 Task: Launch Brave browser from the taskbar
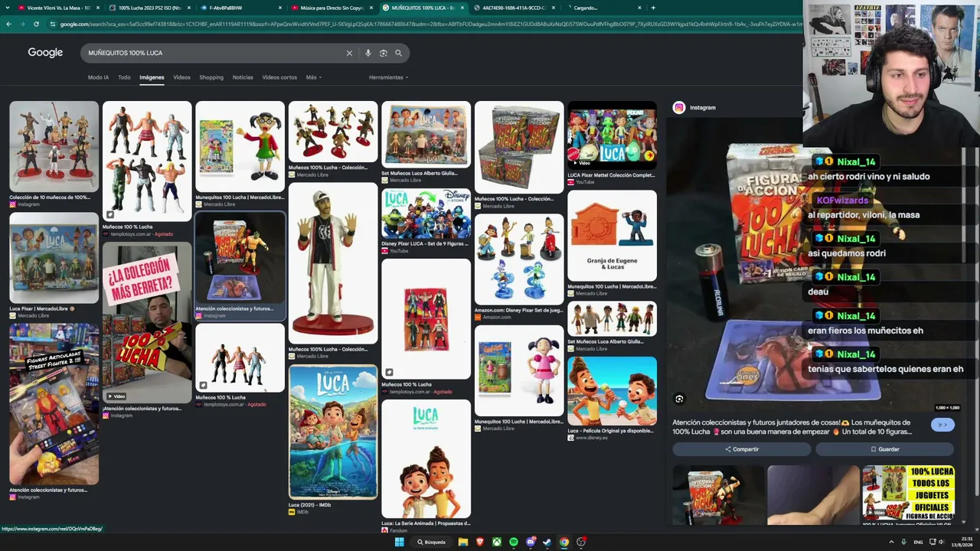(480, 542)
